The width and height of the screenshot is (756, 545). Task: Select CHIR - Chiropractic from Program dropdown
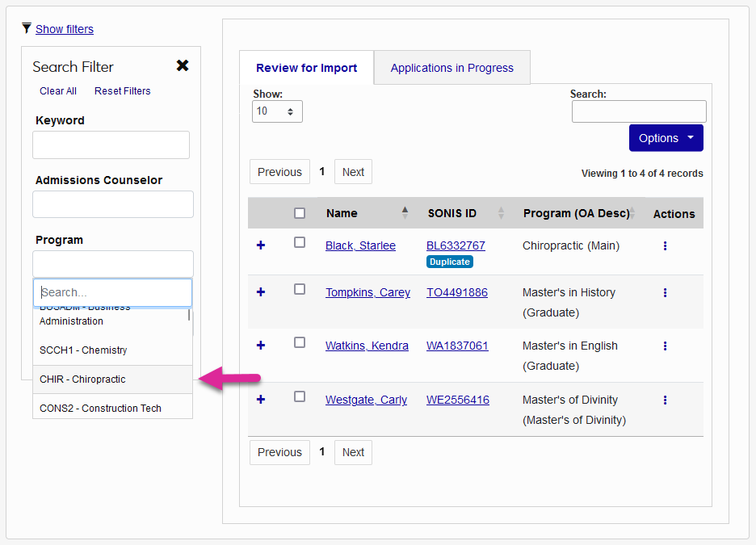pyautogui.click(x=82, y=379)
